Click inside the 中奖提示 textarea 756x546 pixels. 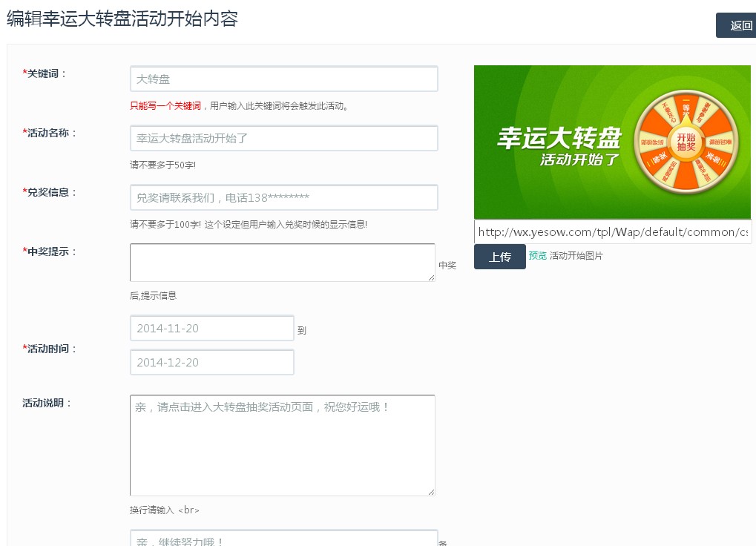[282, 263]
